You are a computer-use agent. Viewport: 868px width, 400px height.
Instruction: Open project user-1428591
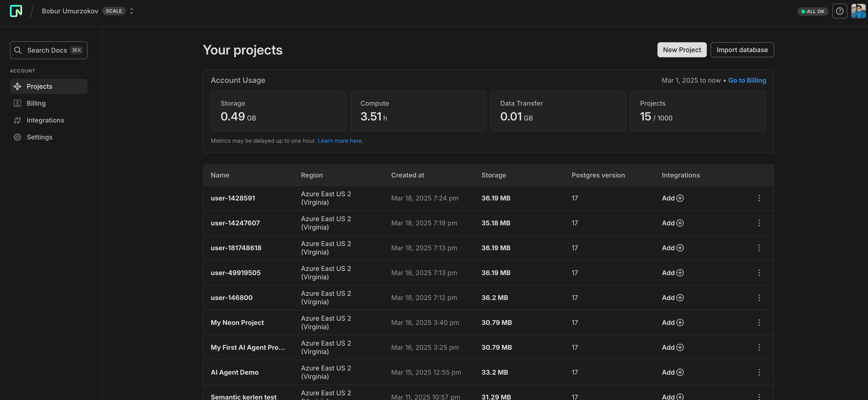[233, 198]
